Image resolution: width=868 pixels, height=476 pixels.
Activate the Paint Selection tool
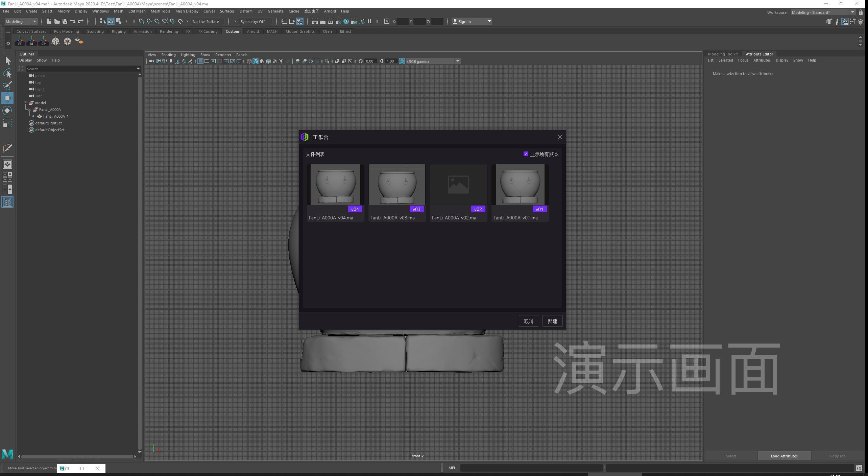coord(7,85)
